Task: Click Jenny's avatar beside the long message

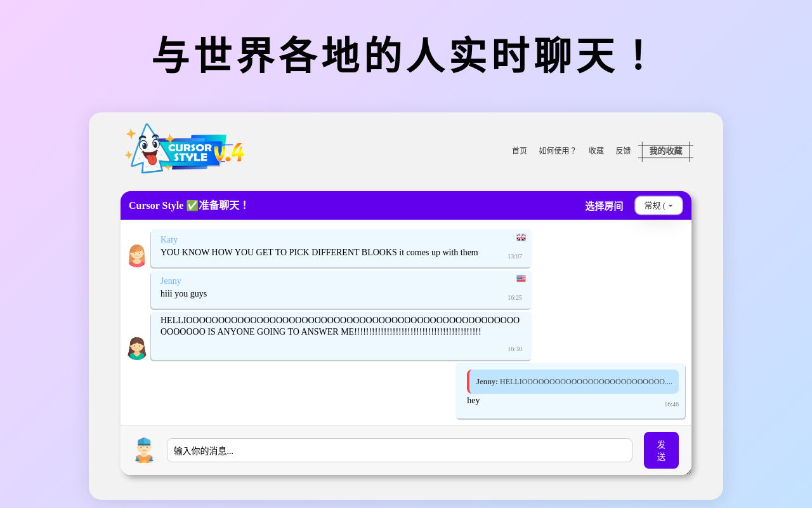Action: (x=136, y=348)
